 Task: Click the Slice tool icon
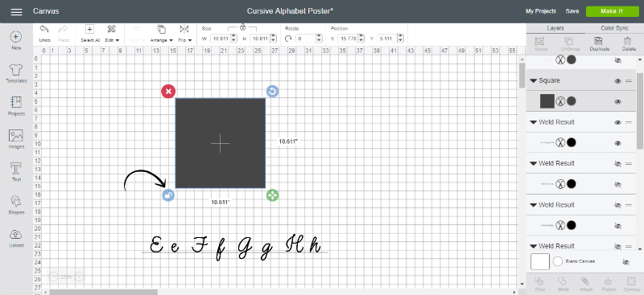[539, 281]
